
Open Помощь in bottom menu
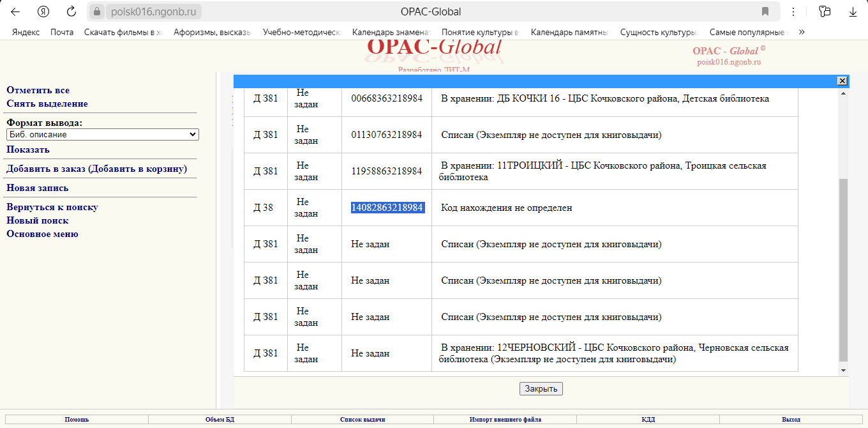77,420
